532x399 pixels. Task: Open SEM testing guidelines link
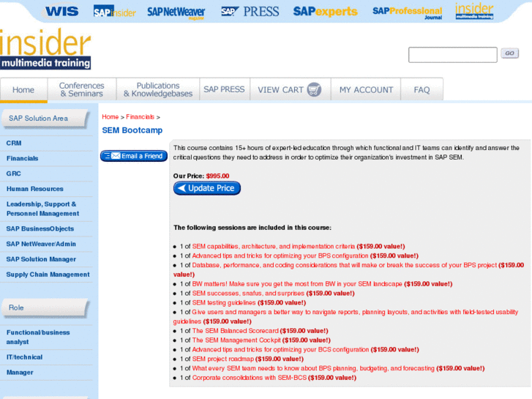tap(224, 303)
